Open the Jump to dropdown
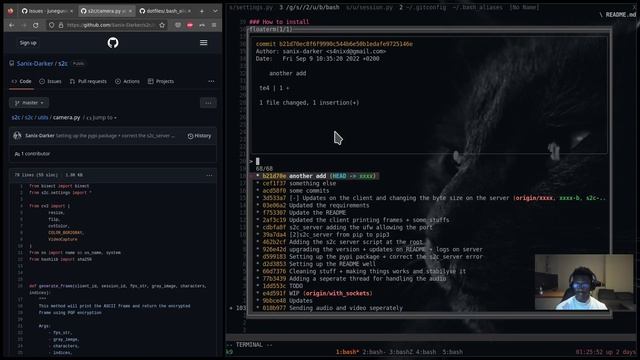This screenshot has height=360, width=640. 102,118
